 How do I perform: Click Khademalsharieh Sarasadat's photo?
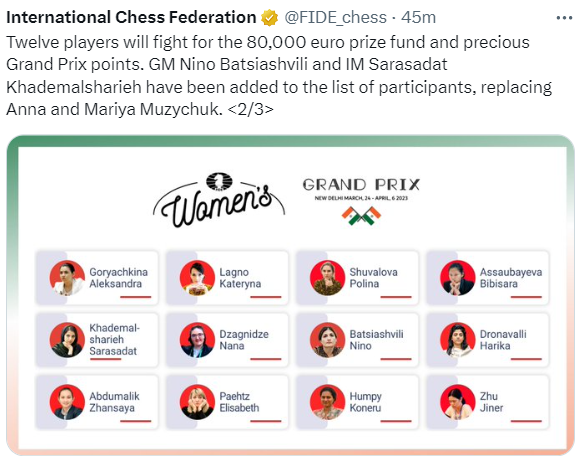[x=67, y=340]
